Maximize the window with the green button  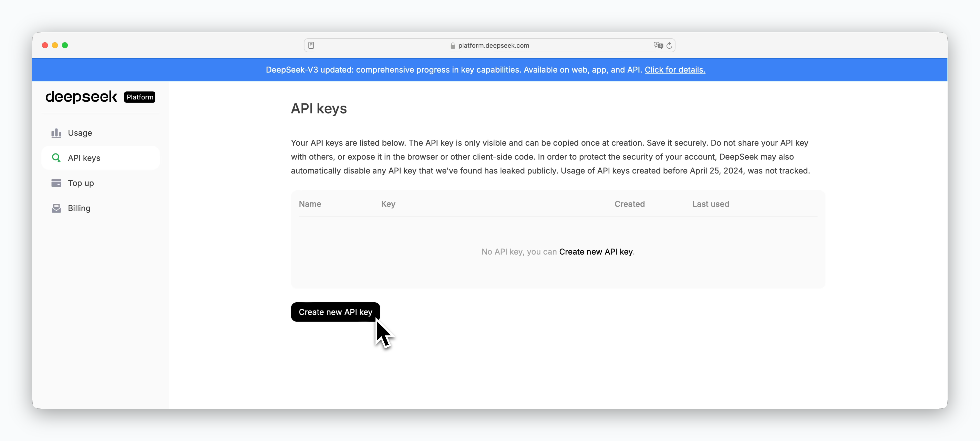click(65, 45)
